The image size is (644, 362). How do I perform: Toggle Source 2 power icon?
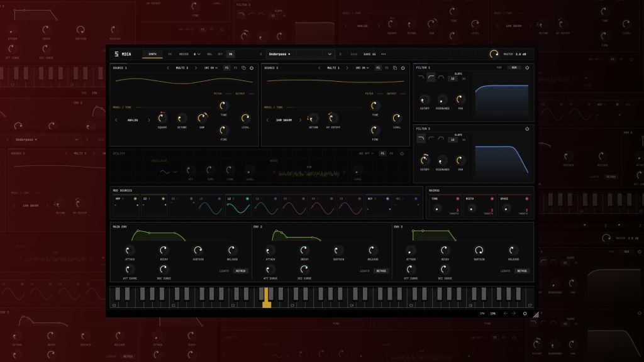(403, 68)
